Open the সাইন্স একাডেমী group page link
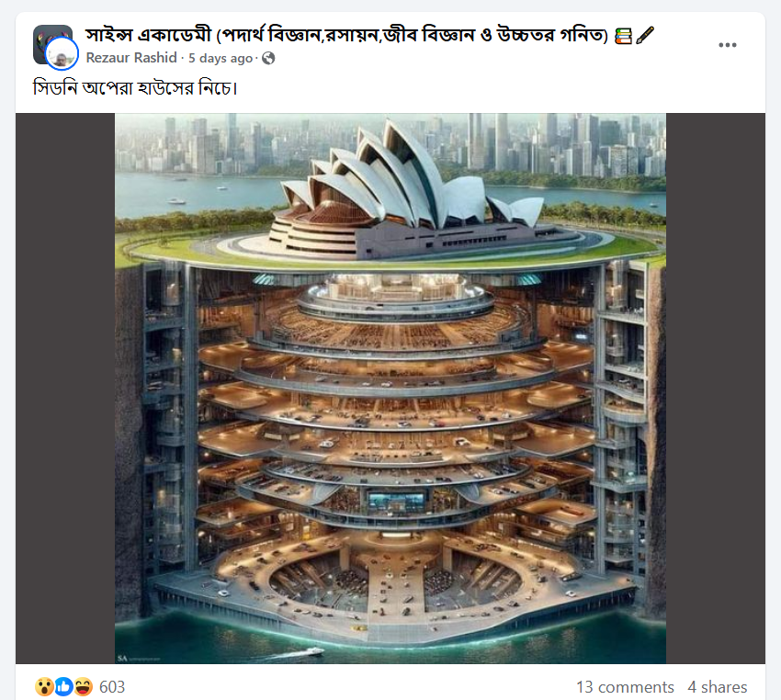This screenshot has height=700, width=781. tap(346, 35)
